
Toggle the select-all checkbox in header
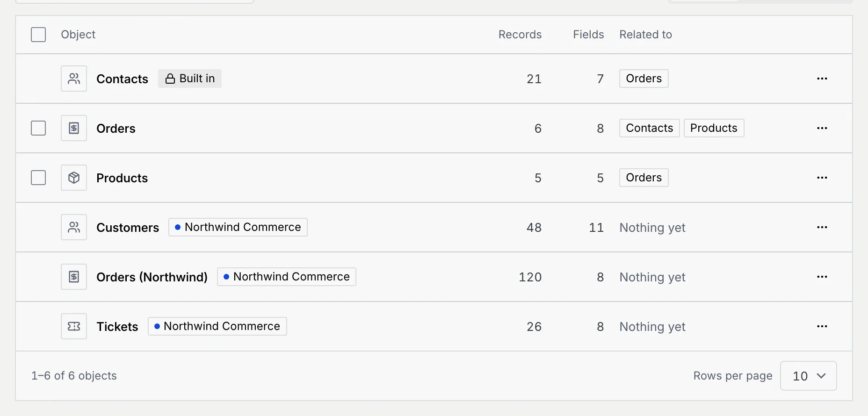pyautogui.click(x=38, y=35)
